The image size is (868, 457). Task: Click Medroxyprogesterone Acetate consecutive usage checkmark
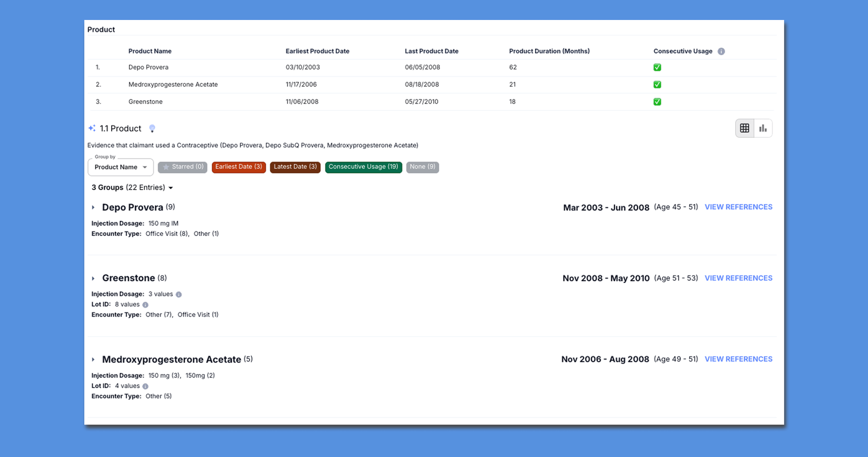click(657, 85)
